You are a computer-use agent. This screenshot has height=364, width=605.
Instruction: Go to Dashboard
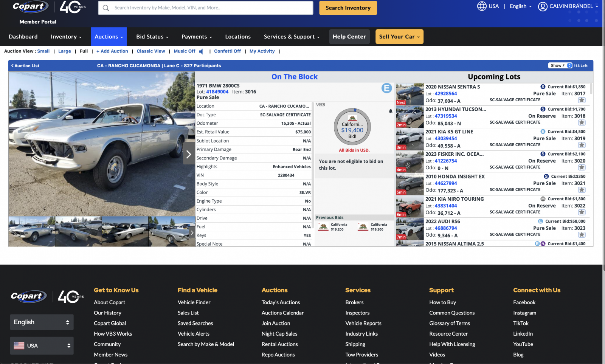click(x=23, y=37)
